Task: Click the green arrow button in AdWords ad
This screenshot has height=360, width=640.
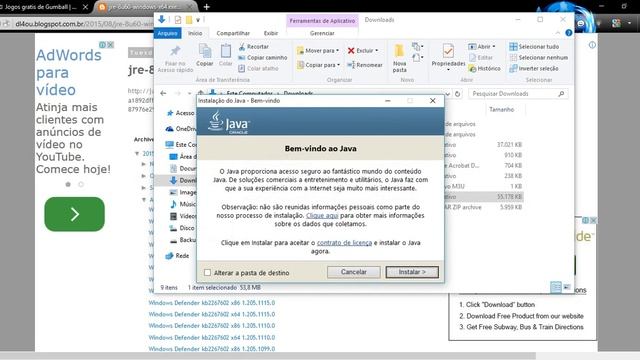Action: point(74,214)
